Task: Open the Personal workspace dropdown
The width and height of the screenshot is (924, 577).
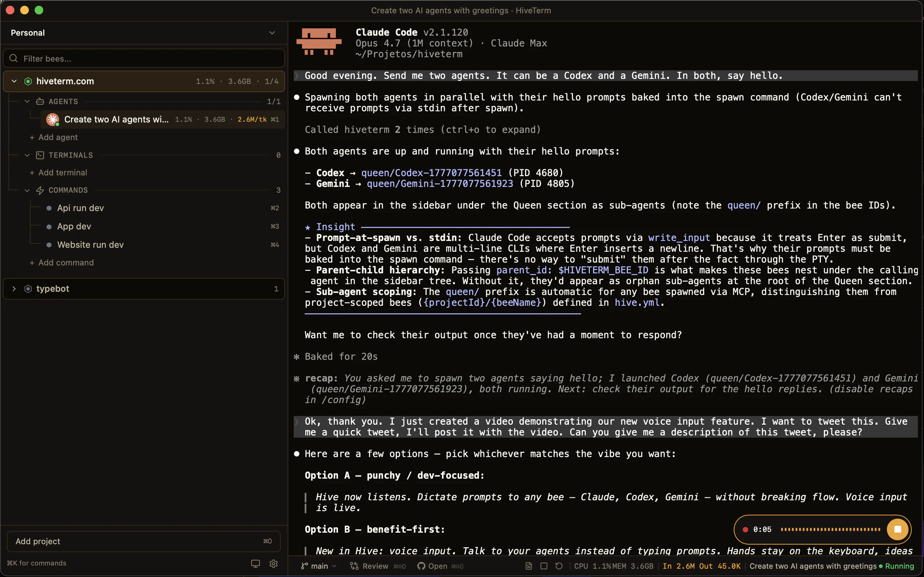Action: pos(272,33)
